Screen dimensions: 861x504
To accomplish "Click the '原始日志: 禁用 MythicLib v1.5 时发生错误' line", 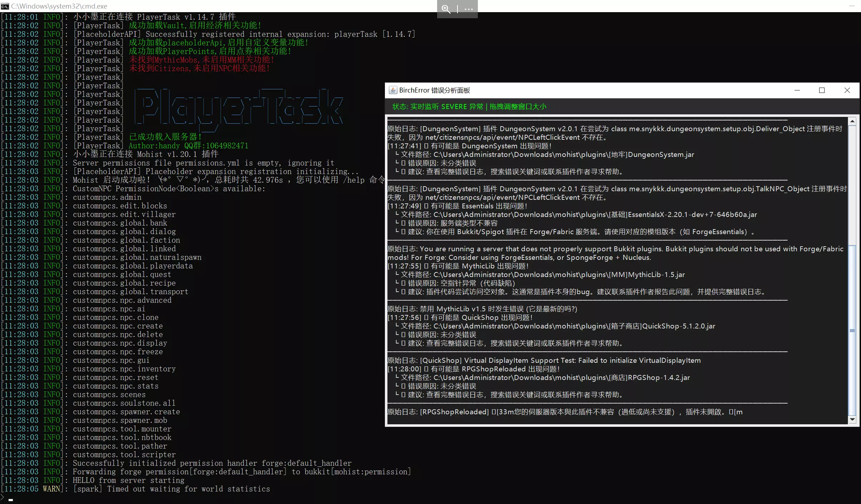I will [483, 309].
